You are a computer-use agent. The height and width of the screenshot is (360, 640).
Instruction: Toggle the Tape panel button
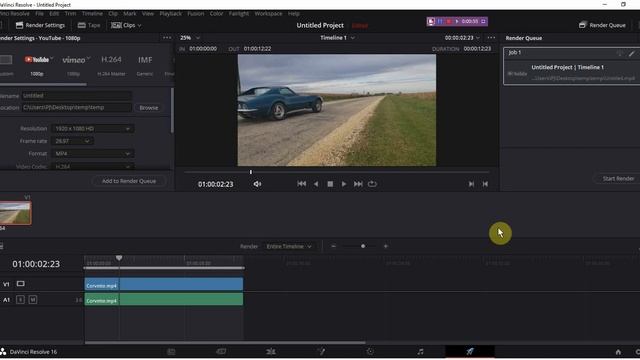tap(89, 25)
